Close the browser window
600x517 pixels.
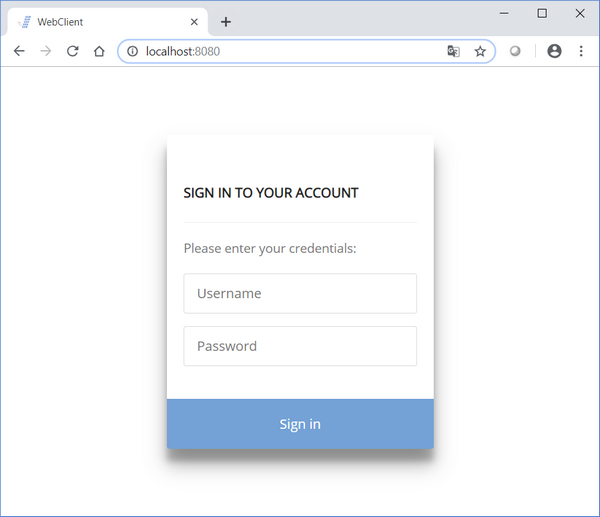click(580, 13)
